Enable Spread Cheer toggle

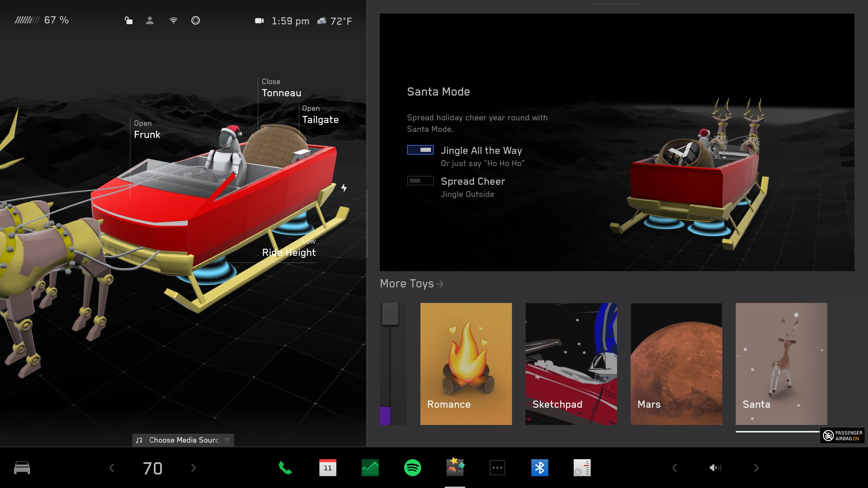(x=419, y=181)
